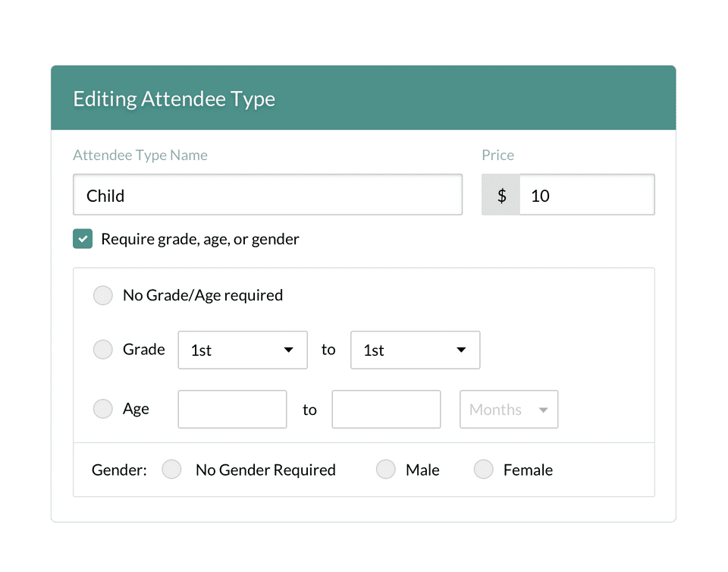Screen dimensions: 728x572
Task: Choose the Female gender radio button
Action: pyautogui.click(x=484, y=470)
